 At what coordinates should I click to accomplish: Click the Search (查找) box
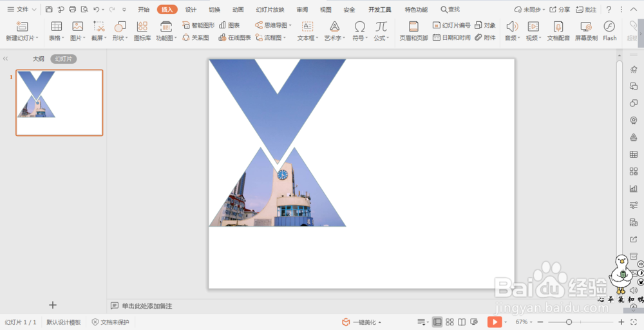(x=451, y=10)
